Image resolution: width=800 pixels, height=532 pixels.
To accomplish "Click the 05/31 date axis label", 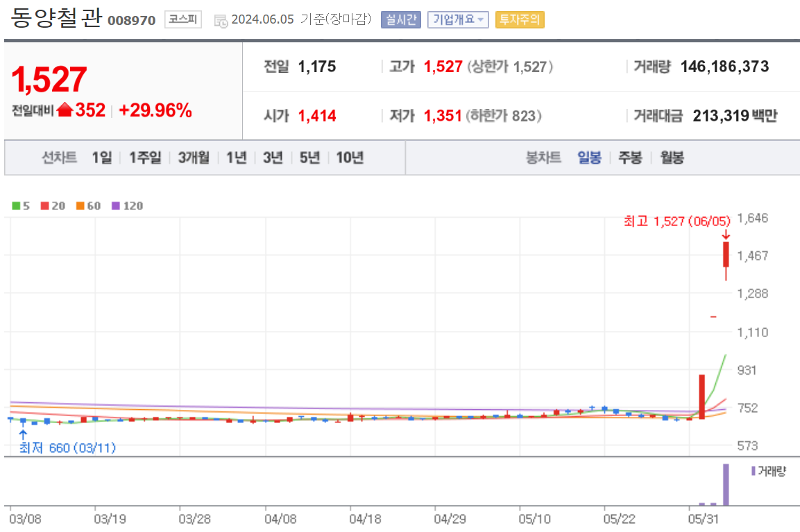I will [x=703, y=520].
